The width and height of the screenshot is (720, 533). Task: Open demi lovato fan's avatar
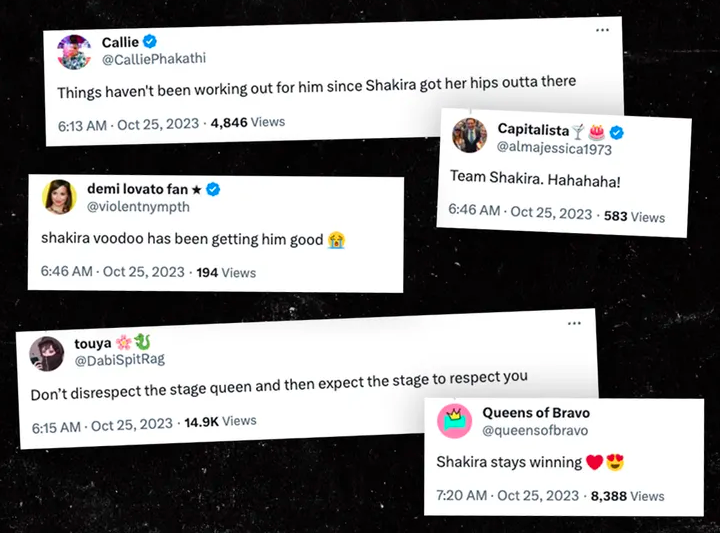59,197
